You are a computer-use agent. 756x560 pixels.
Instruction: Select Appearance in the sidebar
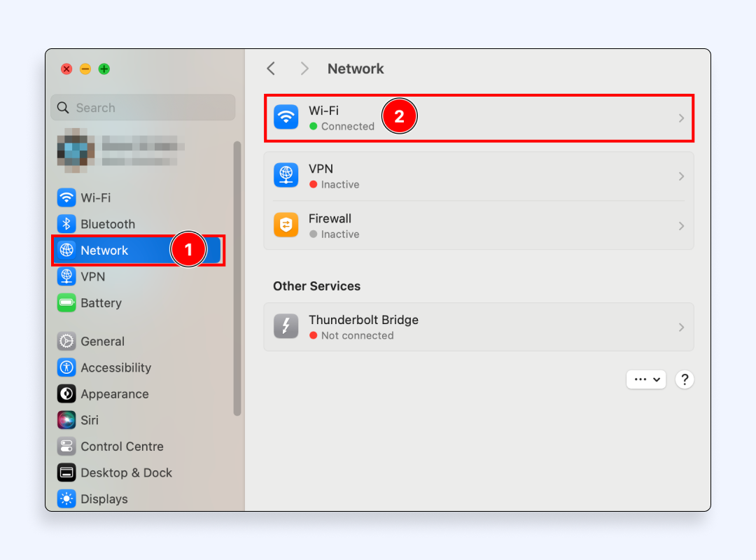click(114, 394)
